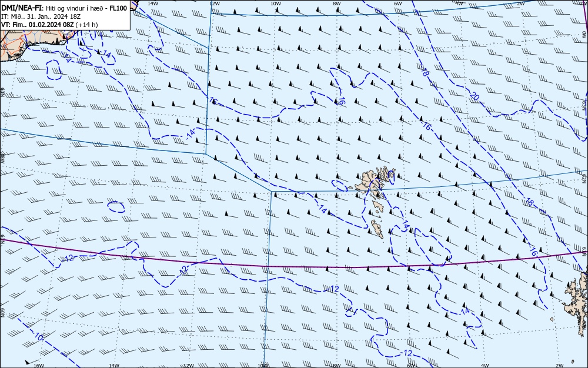588x368 pixels.
Task: Click "-12" contour label at bottom near 6W
Action: (406, 353)
